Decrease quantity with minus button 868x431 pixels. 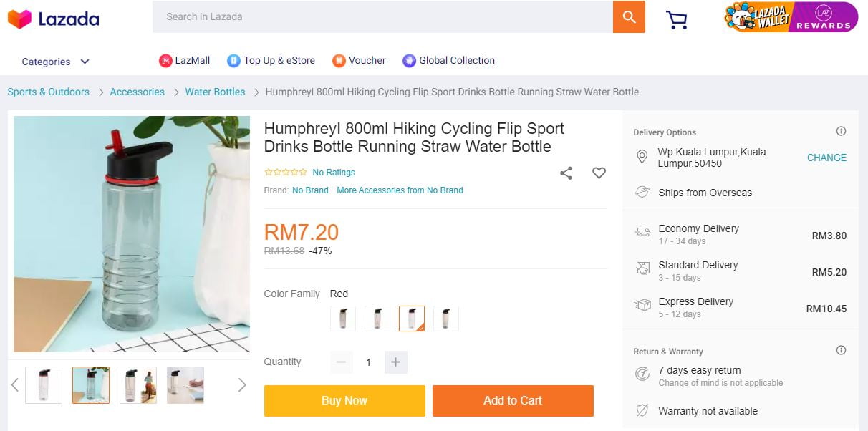click(342, 362)
